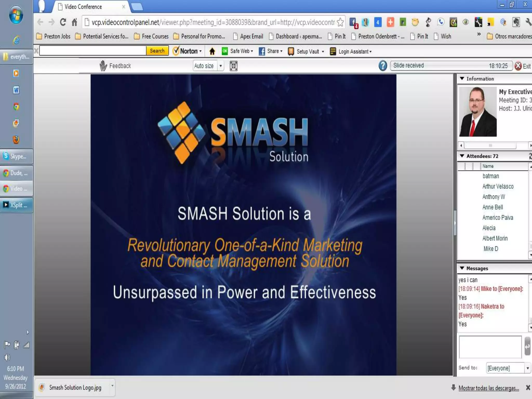This screenshot has width=532, height=399.
Task: Open the blue help question mark
Action: click(383, 66)
